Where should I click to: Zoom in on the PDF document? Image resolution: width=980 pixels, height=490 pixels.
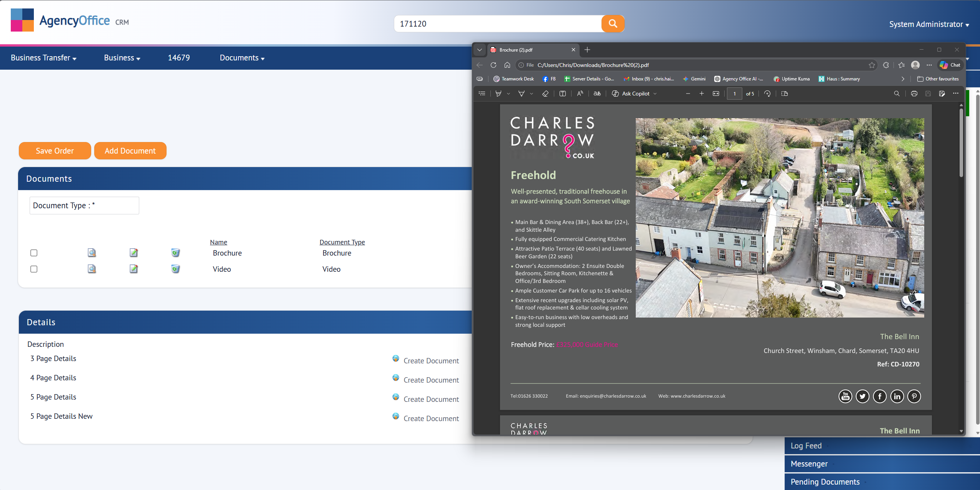click(702, 94)
